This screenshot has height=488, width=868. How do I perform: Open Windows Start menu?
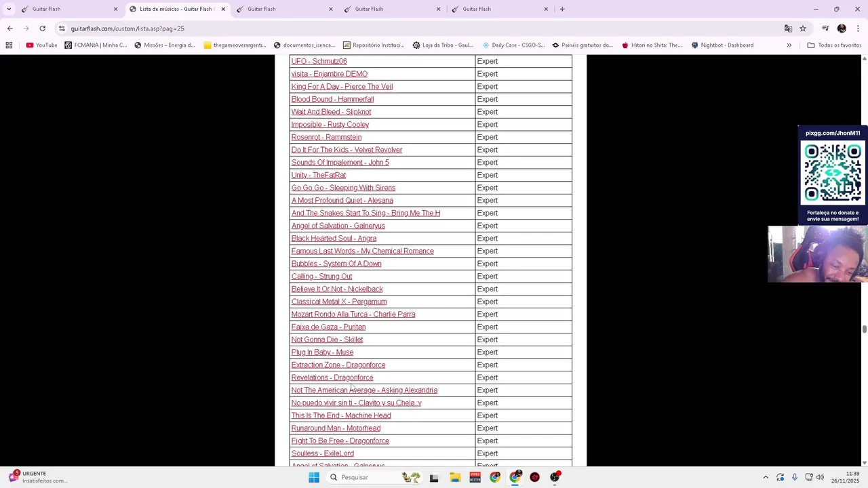[x=313, y=477]
